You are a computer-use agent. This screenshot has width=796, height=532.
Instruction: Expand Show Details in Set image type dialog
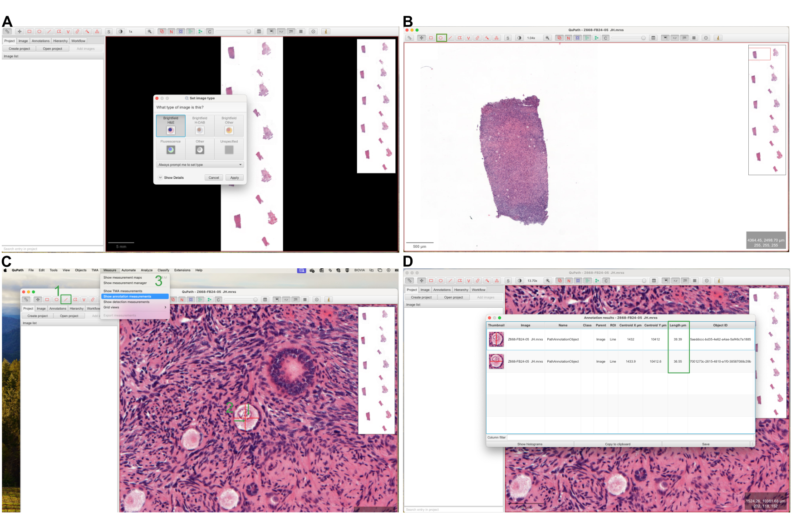171,177
